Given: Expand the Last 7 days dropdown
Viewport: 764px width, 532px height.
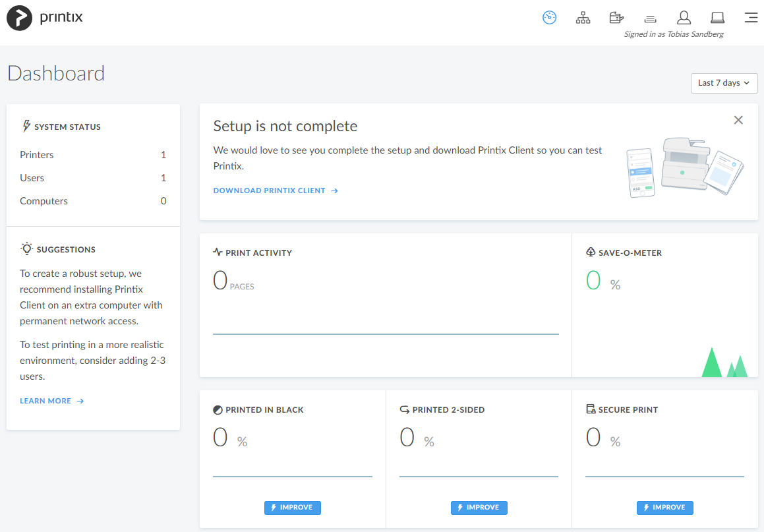Looking at the screenshot, I should pyautogui.click(x=724, y=83).
